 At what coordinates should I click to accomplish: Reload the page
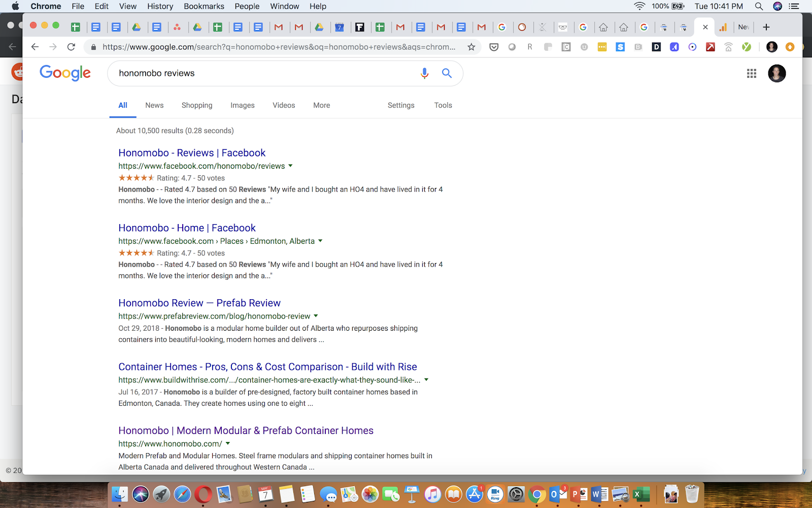point(71,47)
